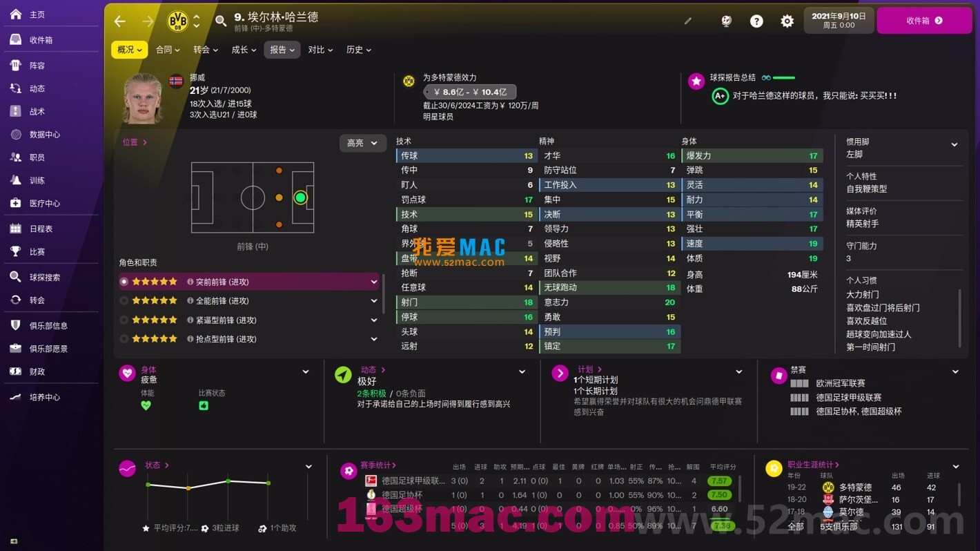Open the 成长 development menu
Viewport: 980px width, 551px height.
244,50
